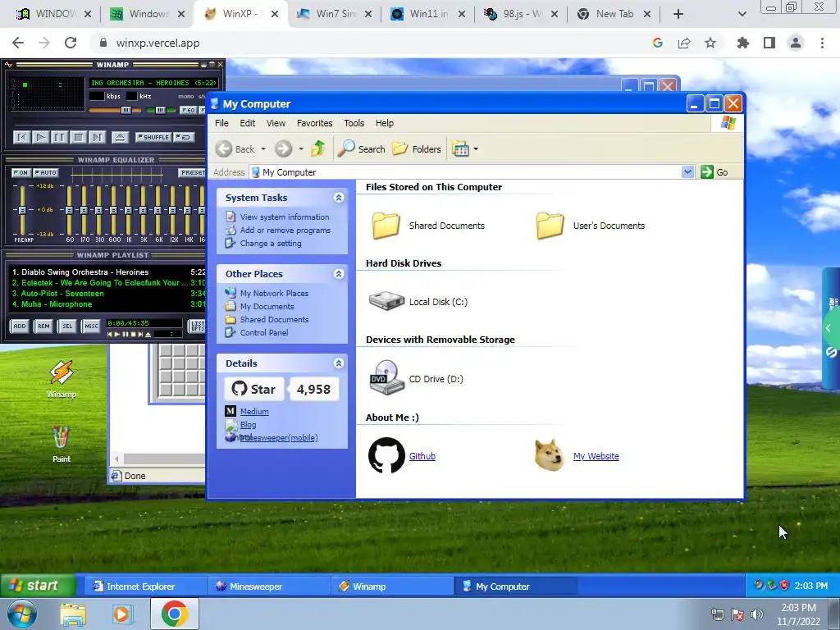Click the My Website doge icon
The height and width of the screenshot is (630, 840).
(x=550, y=455)
